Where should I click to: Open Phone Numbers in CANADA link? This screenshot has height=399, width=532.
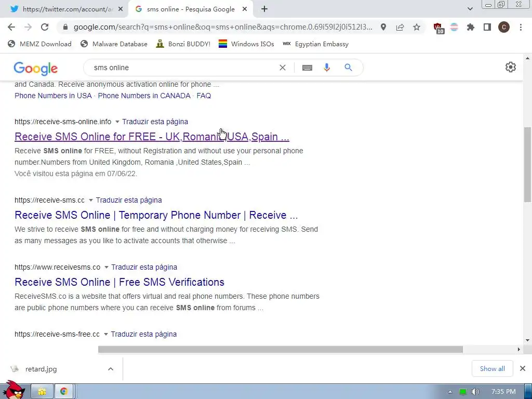[x=144, y=96]
